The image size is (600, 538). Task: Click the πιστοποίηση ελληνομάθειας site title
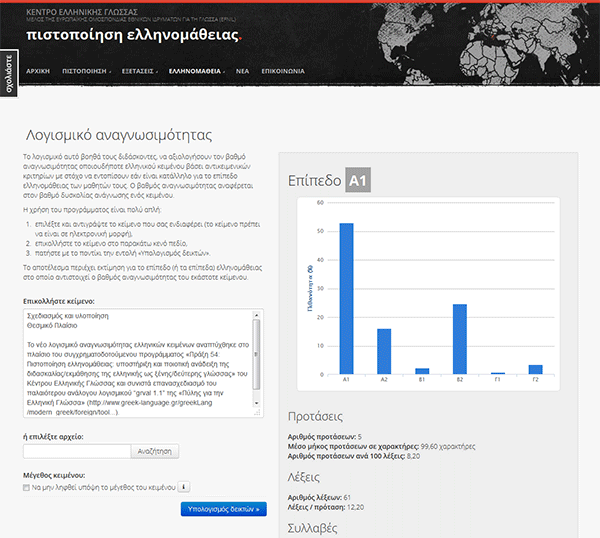click(134, 34)
